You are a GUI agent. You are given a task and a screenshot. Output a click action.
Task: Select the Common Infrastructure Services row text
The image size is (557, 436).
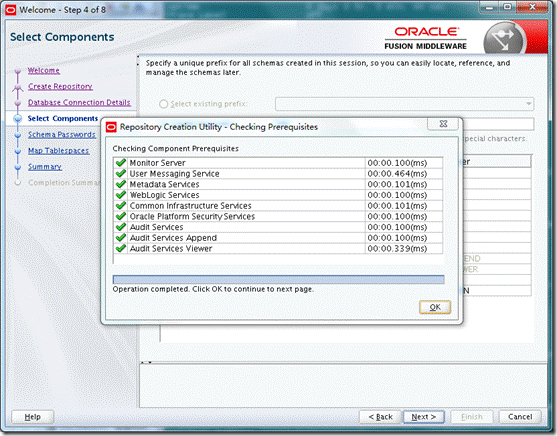pyautogui.click(x=190, y=205)
